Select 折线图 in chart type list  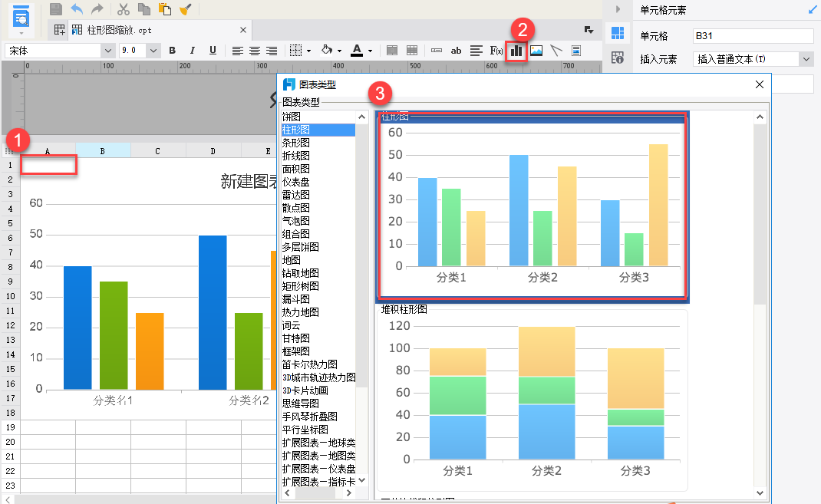tap(296, 156)
